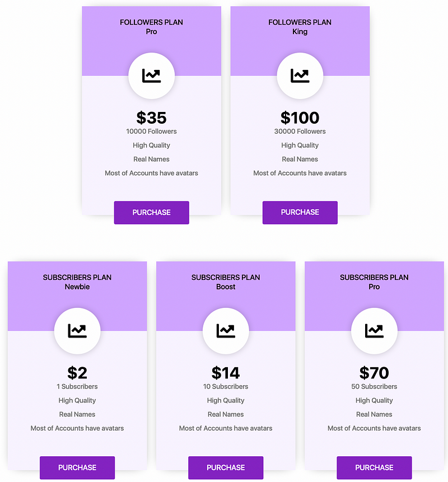The height and width of the screenshot is (482, 448).
Task: Purchase the $14 Subscribers Boost plan
Action: click(226, 467)
